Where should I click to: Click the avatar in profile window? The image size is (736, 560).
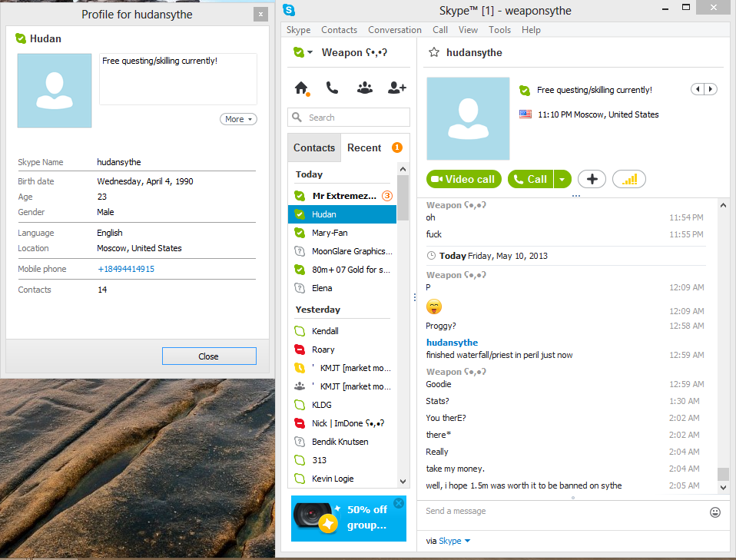pos(55,91)
